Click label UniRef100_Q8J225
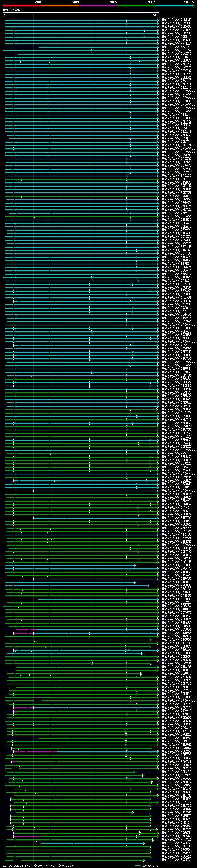 [177, 463]
